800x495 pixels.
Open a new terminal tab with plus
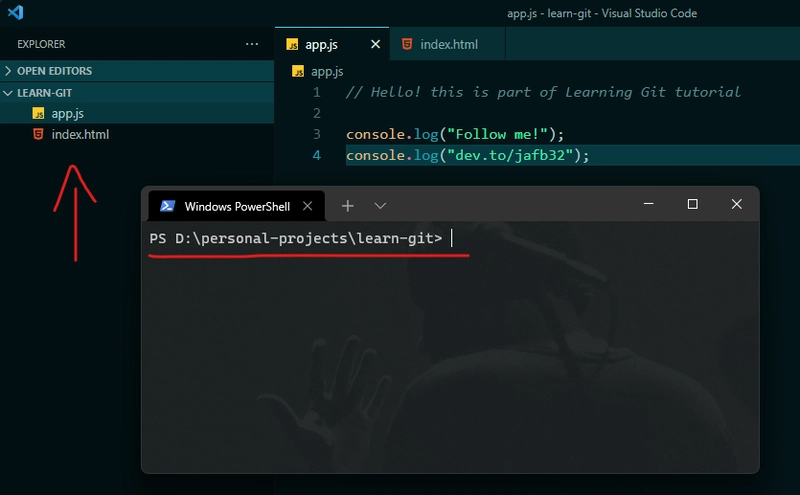[347, 205]
